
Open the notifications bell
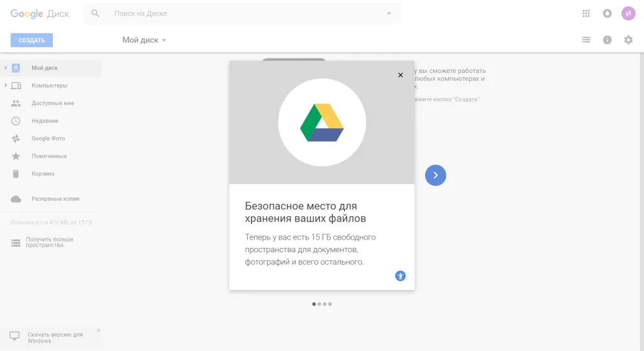[607, 14]
